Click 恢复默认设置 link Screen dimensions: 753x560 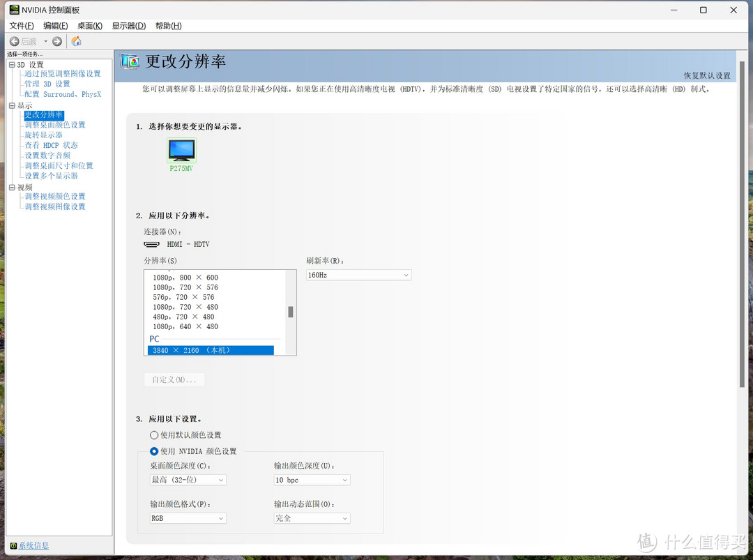click(x=707, y=75)
